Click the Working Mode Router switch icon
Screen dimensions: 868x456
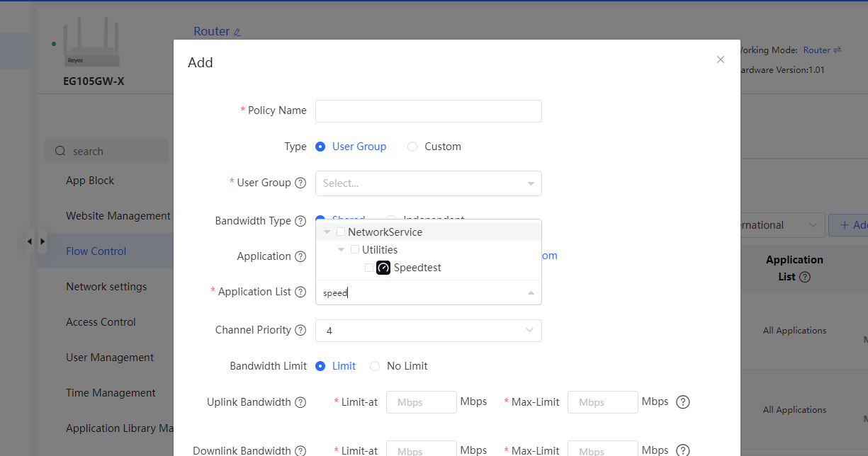(838, 50)
